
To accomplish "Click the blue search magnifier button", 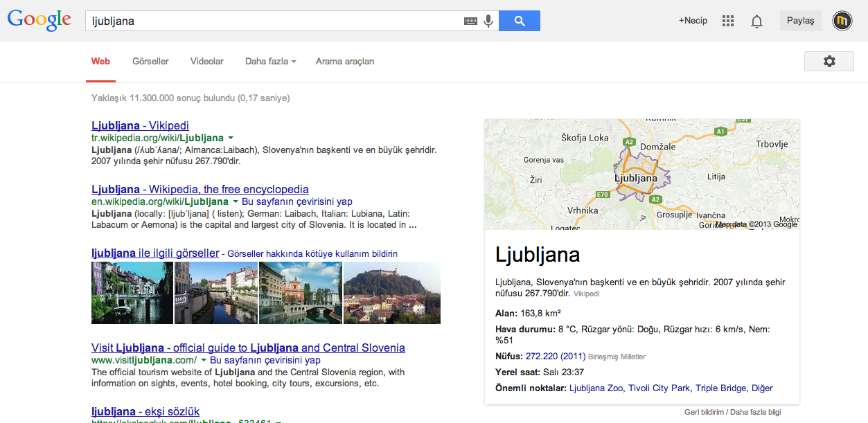I will [x=520, y=21].
